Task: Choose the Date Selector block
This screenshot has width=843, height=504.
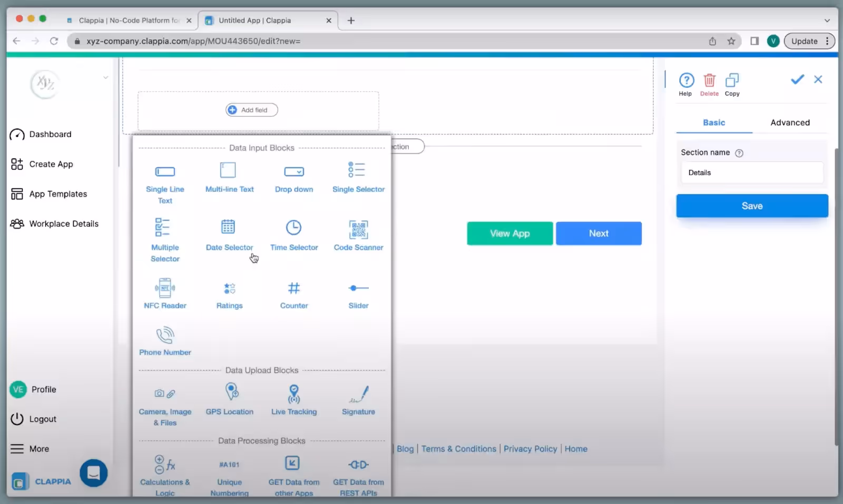Action: click(229, 235)
